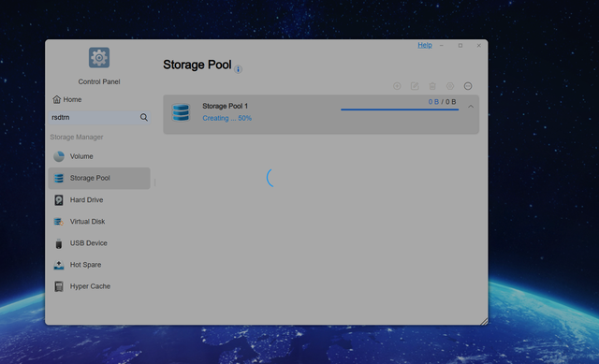Image resolution: width=599 pixels, height=364 pixels.
Task: Click the USB Device icon
Action: click(x=59, y=243)
